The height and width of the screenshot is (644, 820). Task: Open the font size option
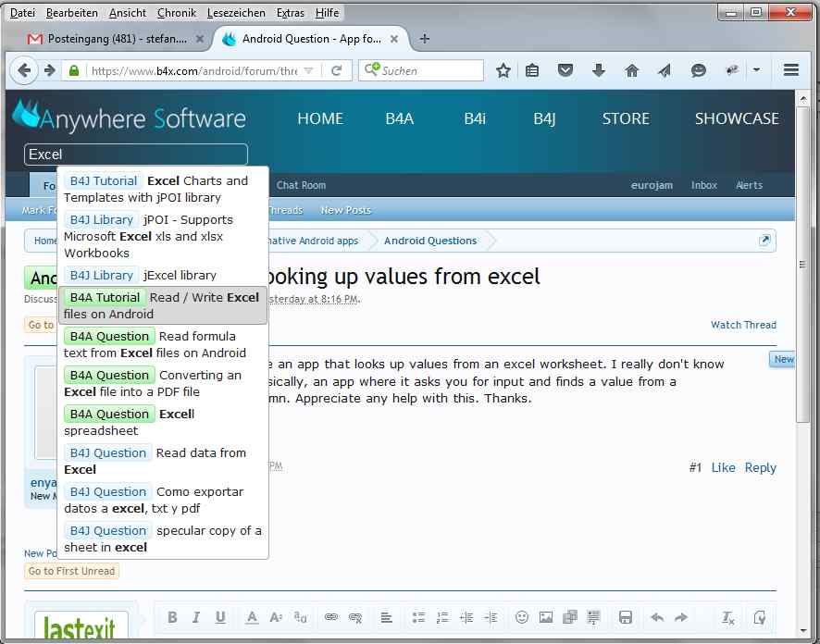coord(276,617)
